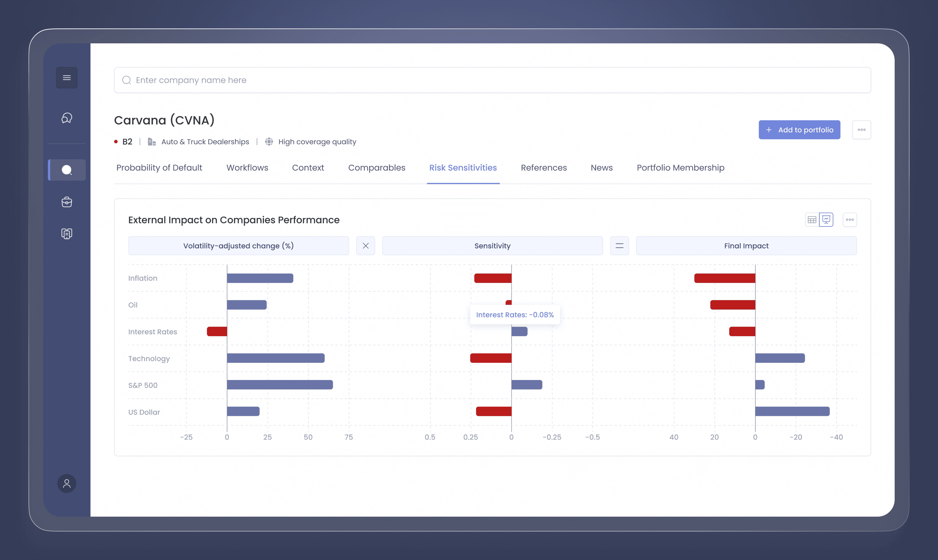Open the chat assistant sidebar icon

click(67, 118)
